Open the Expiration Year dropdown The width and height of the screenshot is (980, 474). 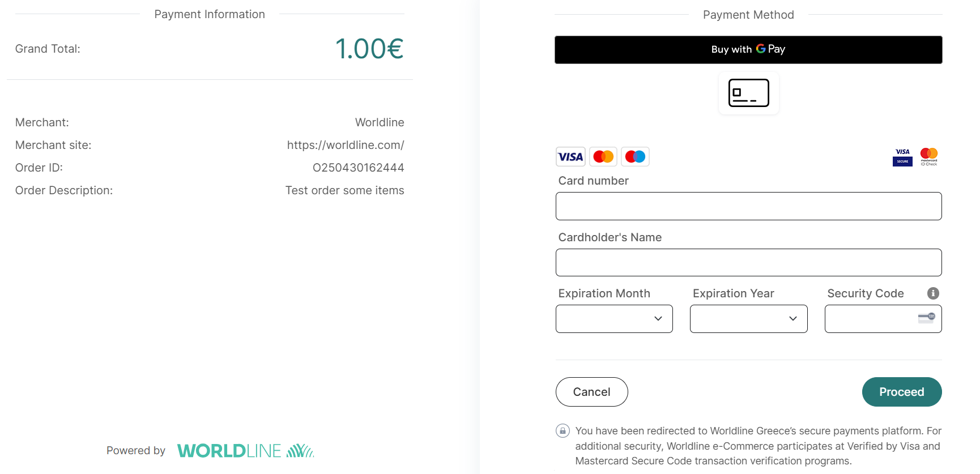coord(749,319)
